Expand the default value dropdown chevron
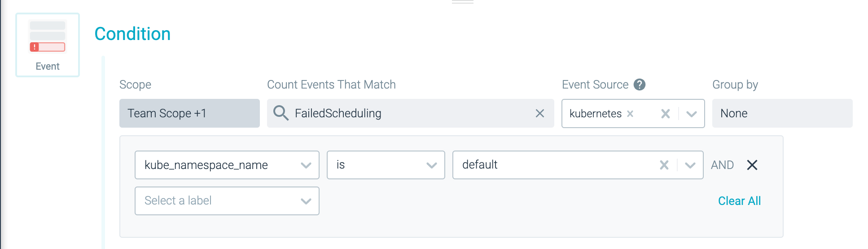The width and height of the screenshot is (868, 249). tap(690, 165)
